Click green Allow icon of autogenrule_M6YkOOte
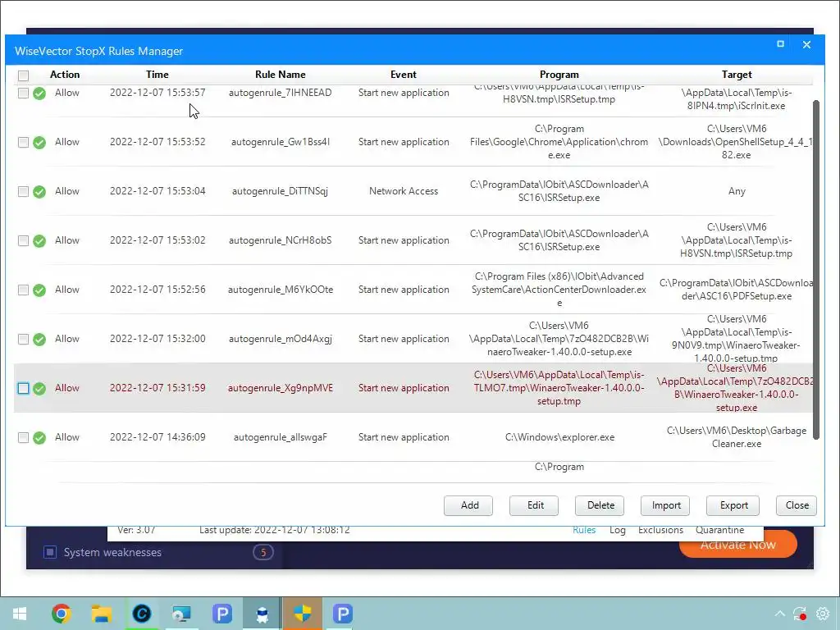Viewport: 840px width, 630px height. (x=39, y=290)
